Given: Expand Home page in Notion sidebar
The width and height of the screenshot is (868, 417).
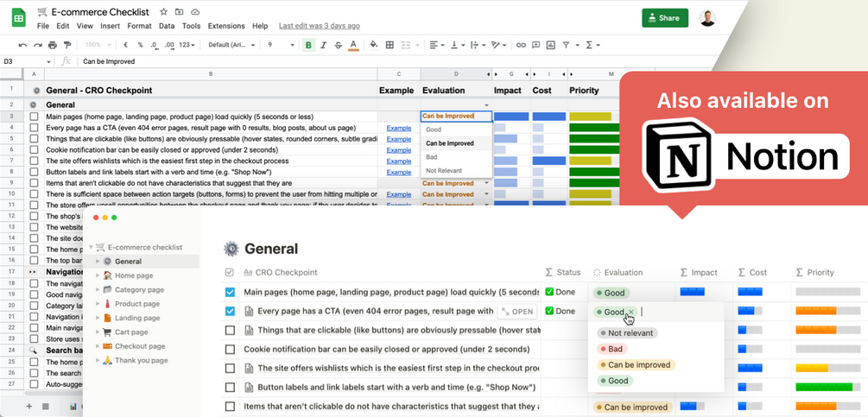Looking at the screenshot, I should pos(98,275).
